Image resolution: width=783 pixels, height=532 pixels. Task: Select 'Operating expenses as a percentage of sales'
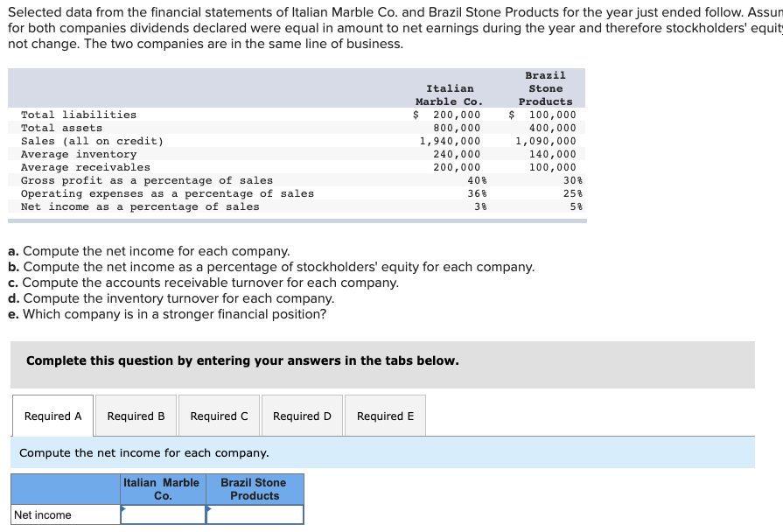click(x=167, y=193)
